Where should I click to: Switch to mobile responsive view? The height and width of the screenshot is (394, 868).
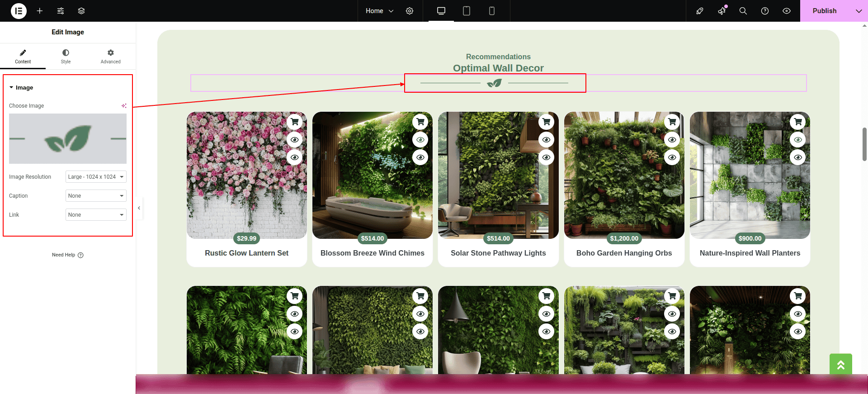coord(492,11)
